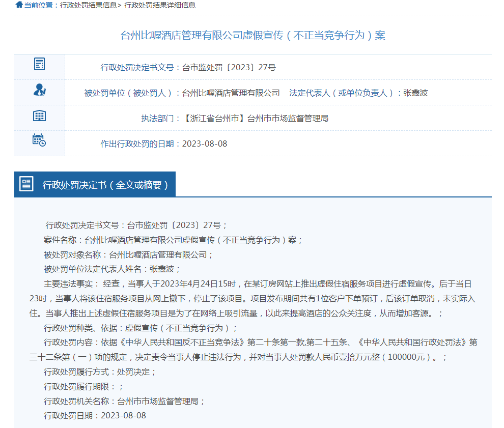Click the 行政处罚日期 line at bottom
This screenshot has height=428, width=504.
pyautogui.click(x=95, y=415)
